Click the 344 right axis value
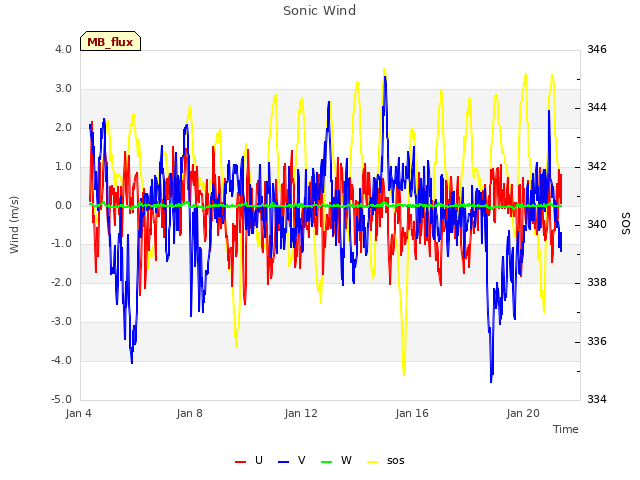Image resolution: width=640 pixels, height=480 pixels. pyautogui.click(x=597, y=108)
